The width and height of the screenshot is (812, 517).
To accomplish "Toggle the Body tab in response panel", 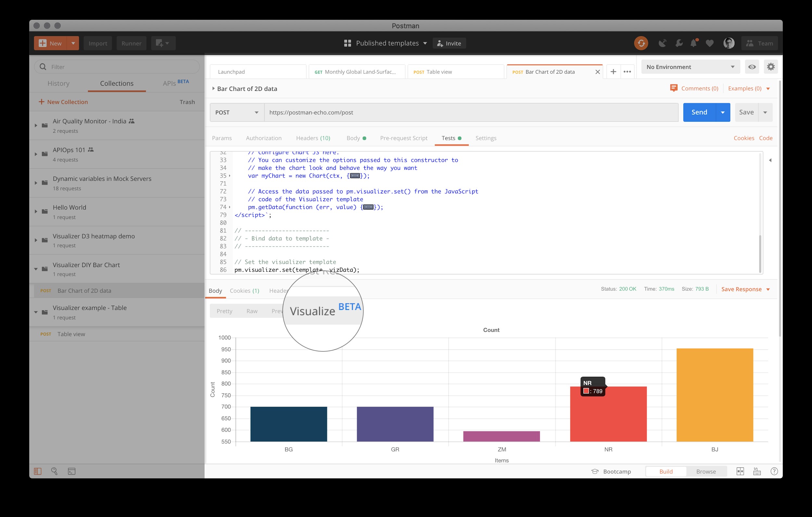I will click(215, 290).
